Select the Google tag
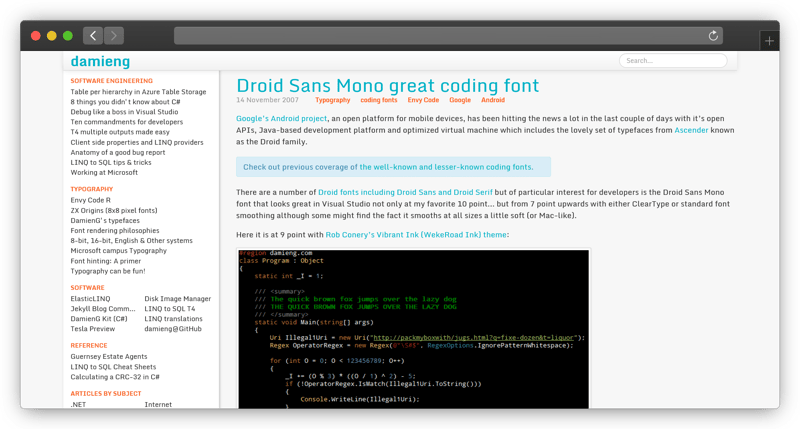The image size is (800, 429). coord(460,100)
